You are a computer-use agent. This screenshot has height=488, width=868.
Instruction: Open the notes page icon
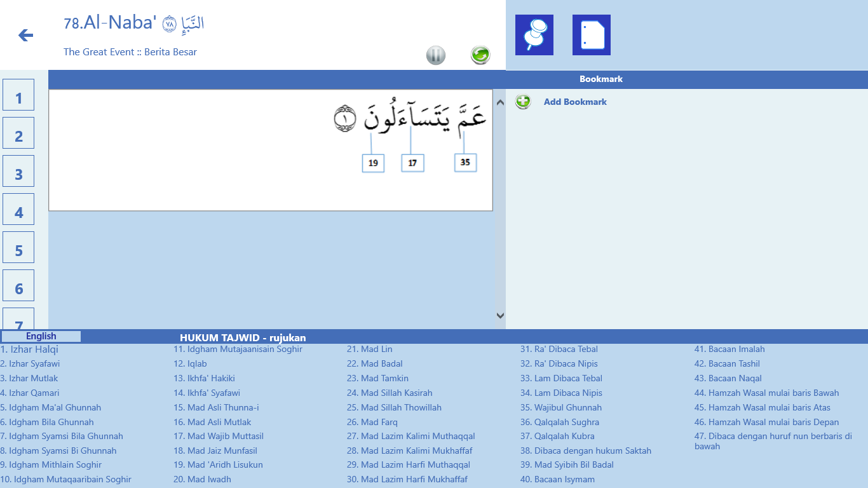tap(591, 35)
